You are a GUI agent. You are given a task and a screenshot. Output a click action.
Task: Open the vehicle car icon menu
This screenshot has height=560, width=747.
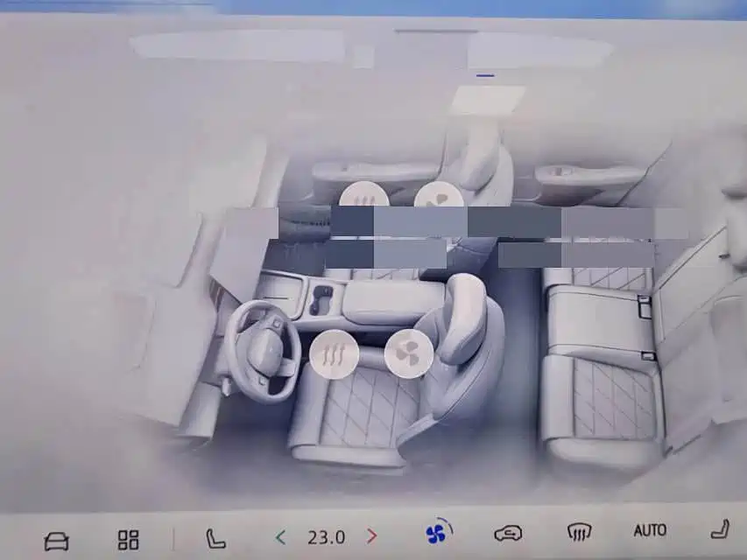[56, 539]
